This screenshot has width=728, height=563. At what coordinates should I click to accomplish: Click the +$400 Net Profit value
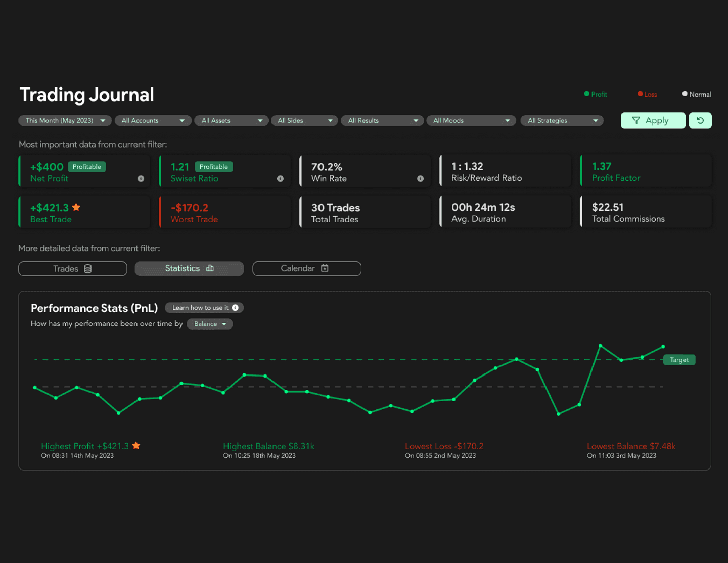tap(47, 167)
